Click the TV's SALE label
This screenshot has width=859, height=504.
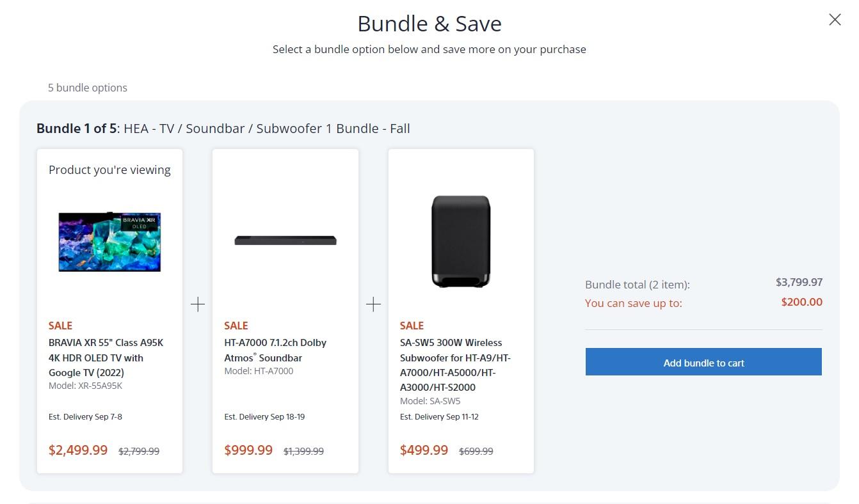click(x=61, y=326)
